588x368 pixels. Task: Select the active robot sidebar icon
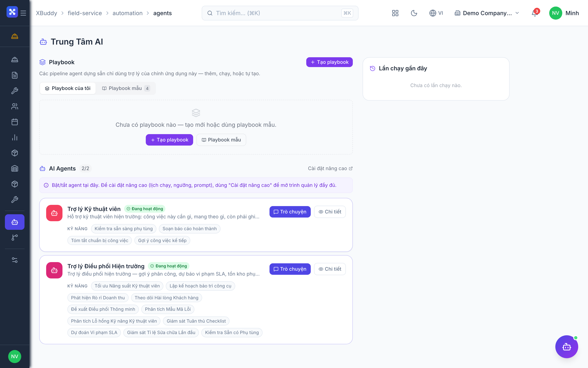(x=14, y=222)
